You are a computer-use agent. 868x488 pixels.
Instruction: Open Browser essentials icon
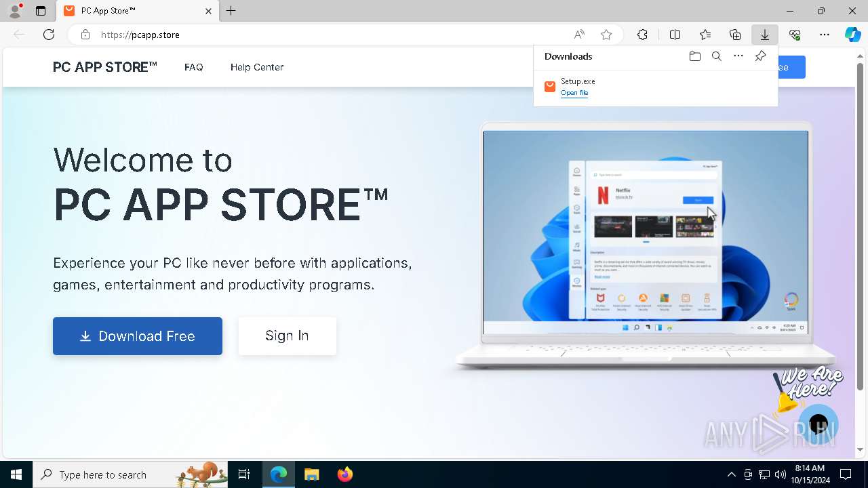[795, 35]
